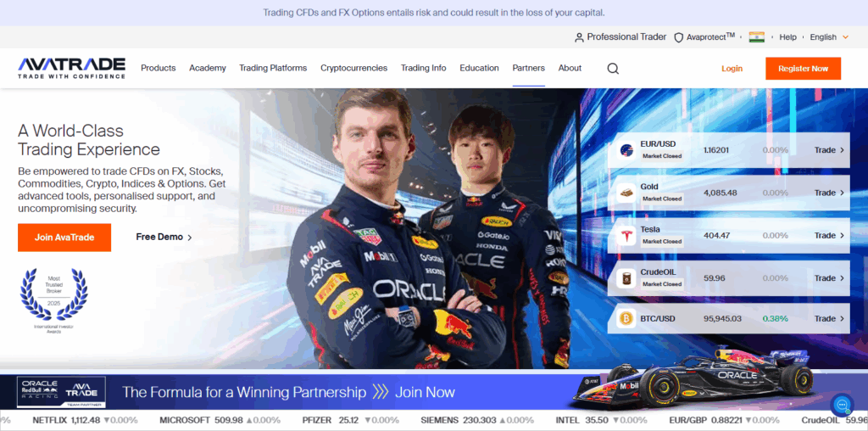Click the Gold bars icon

626,193
